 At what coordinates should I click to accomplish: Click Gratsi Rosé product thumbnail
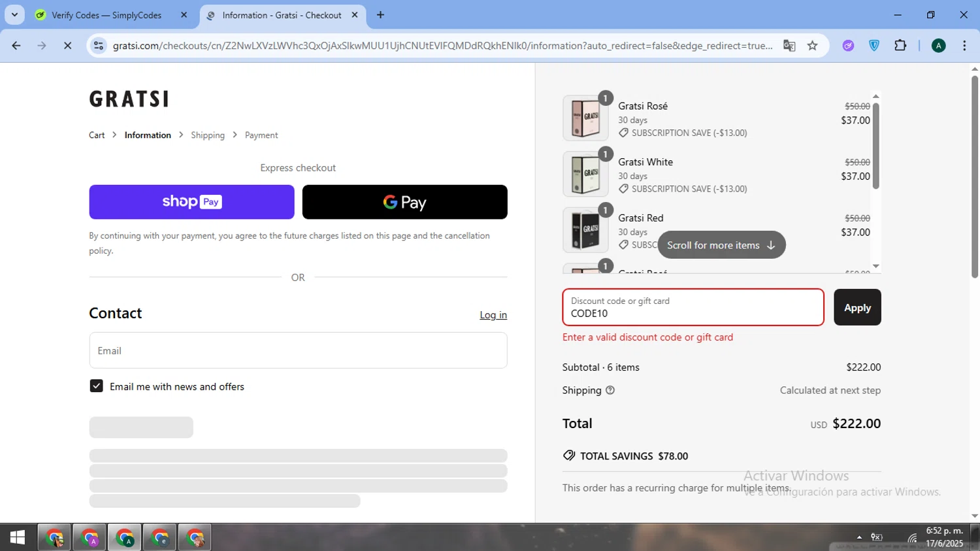coord(585,118)
